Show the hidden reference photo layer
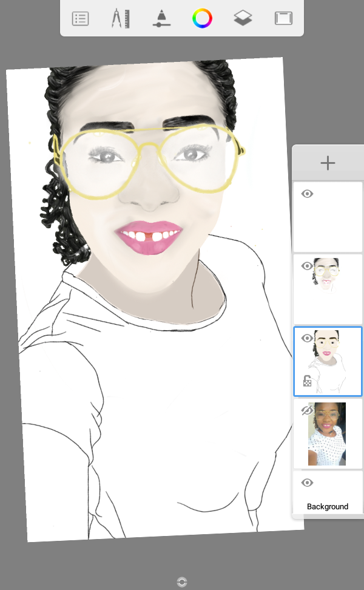 click(307, 410)
